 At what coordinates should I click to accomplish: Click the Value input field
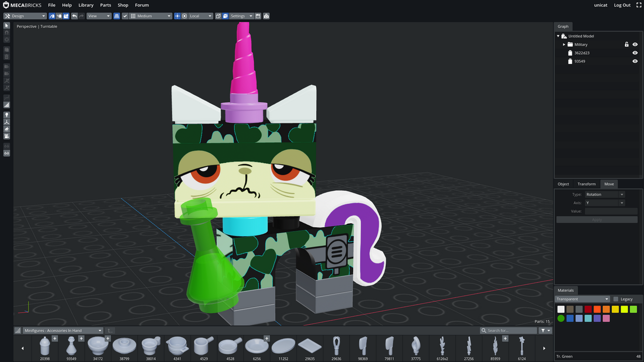click(x=611, y=211)
